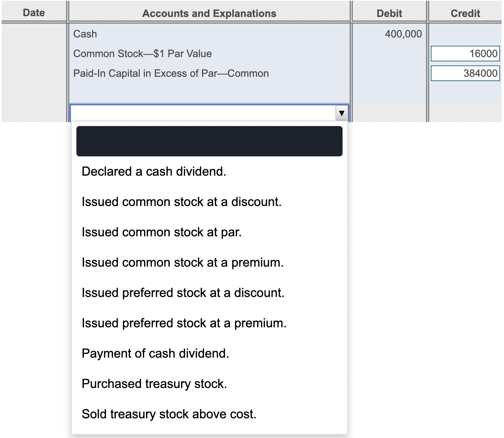The image size is (504, 438).
Task: Select 'Purchased treasury stock.' option
Action: [x=154, y=384]
